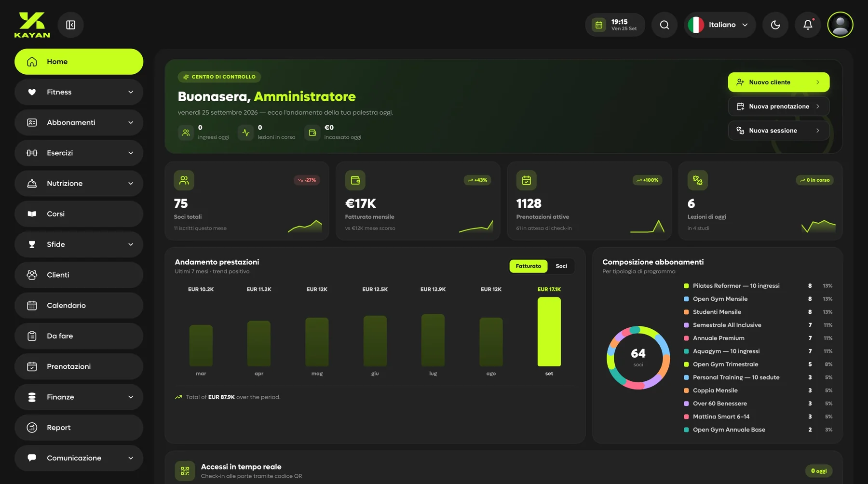Click the 64 soci donut chart
The height and width of the screenshot is (484, 868).
(x=638, y=358)
